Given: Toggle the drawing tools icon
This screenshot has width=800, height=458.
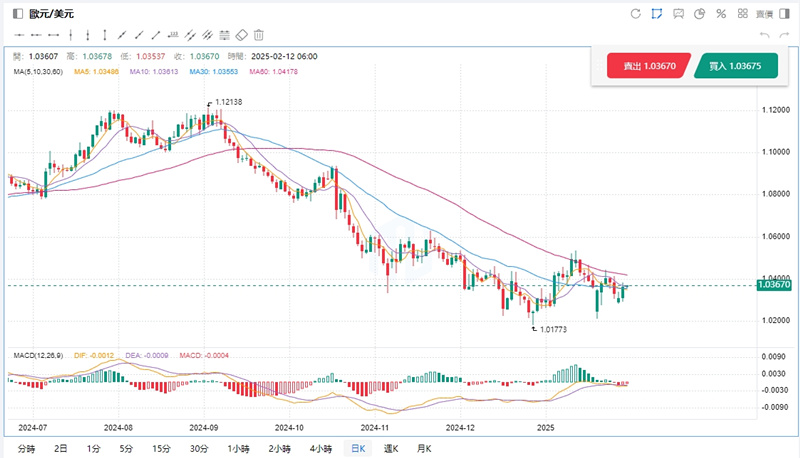Looking at the screenshot, I should pyautogui.click(x=657, y=14).
